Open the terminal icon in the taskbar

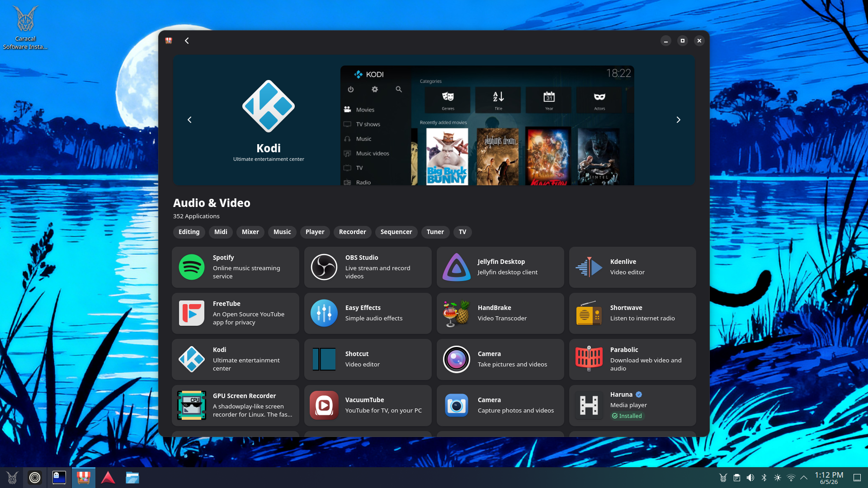[x=59, y=478]
